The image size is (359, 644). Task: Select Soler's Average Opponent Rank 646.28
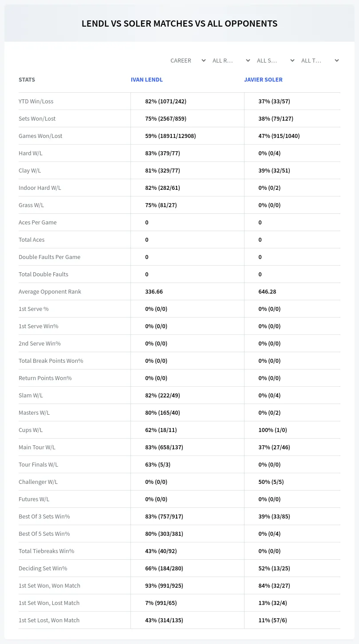click(267, 291)
